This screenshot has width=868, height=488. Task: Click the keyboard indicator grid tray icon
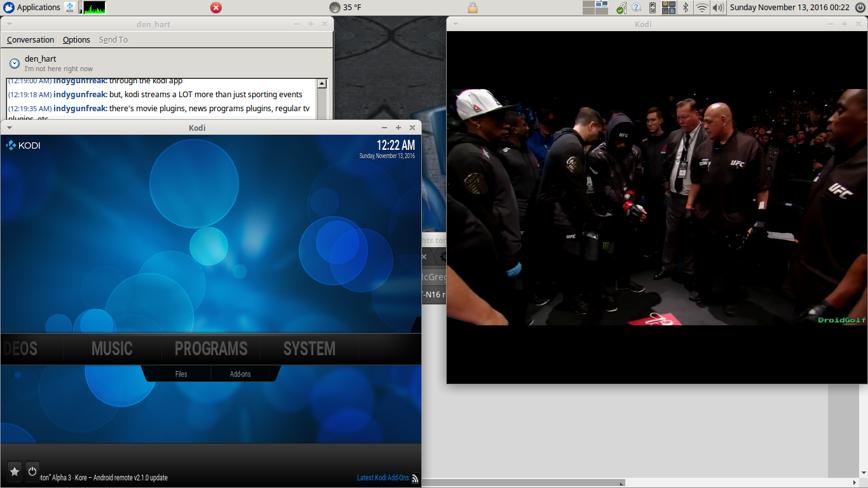[668, 8]
